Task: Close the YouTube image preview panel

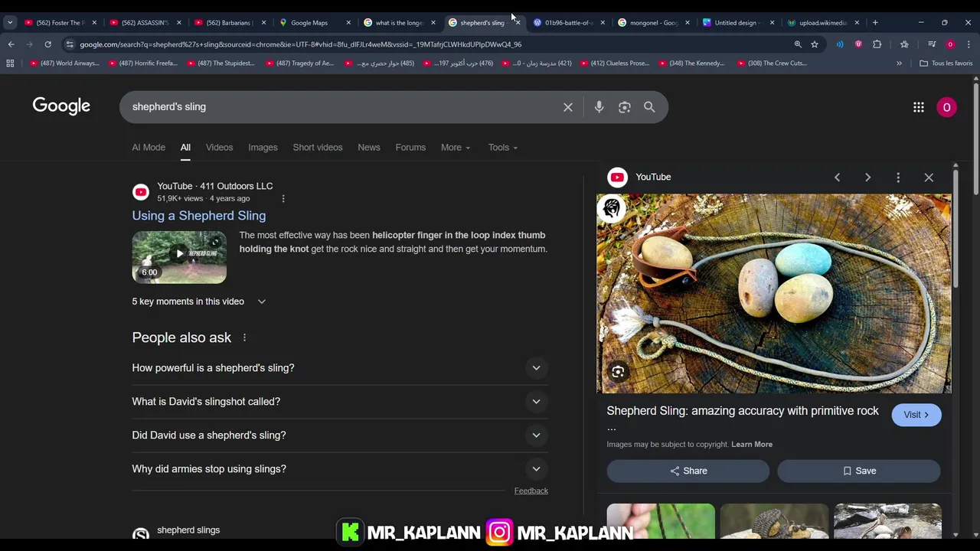Action: point(929,178)
